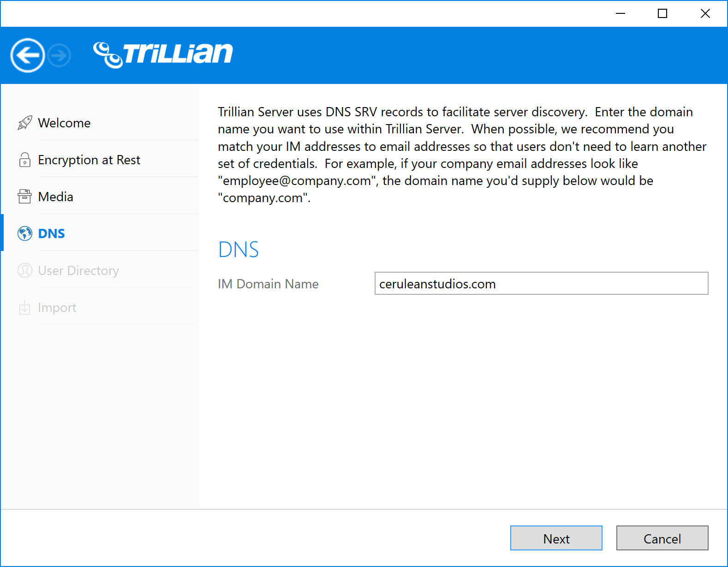Screen dimensions: 728x567
Task: Click the "employee@company.com" example text
Action: [298, 181]
